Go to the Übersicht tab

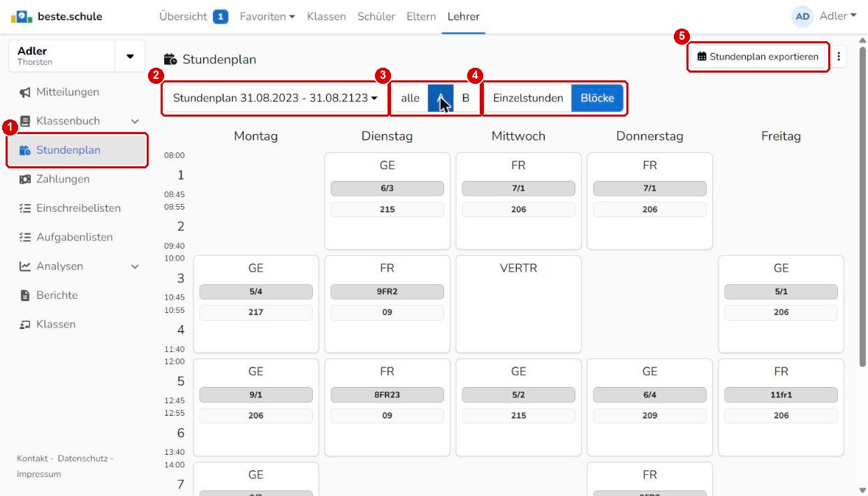pos(193,16)
